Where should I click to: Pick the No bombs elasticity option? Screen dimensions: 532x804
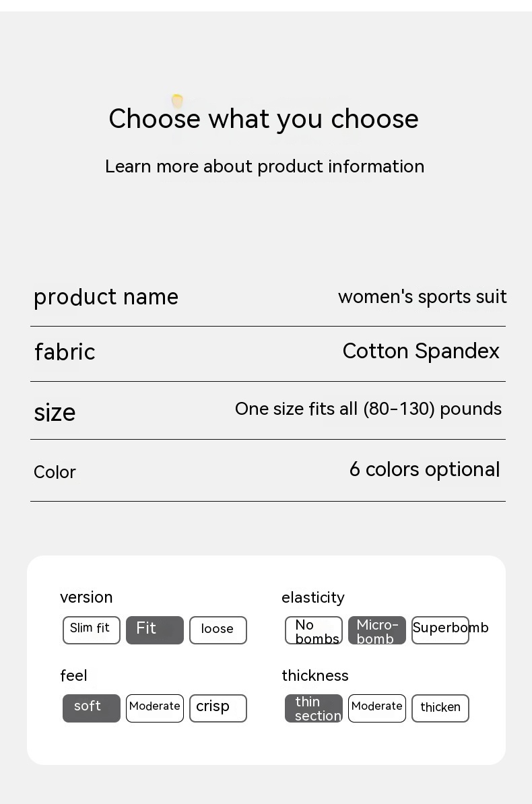click(x=314, y=631)
